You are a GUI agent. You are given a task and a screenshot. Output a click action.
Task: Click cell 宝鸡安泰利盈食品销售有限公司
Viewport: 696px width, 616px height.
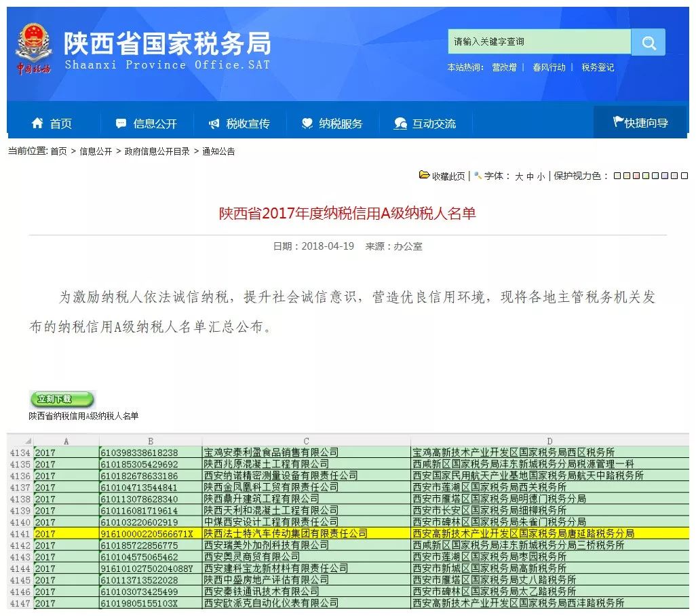pos(306,453)
